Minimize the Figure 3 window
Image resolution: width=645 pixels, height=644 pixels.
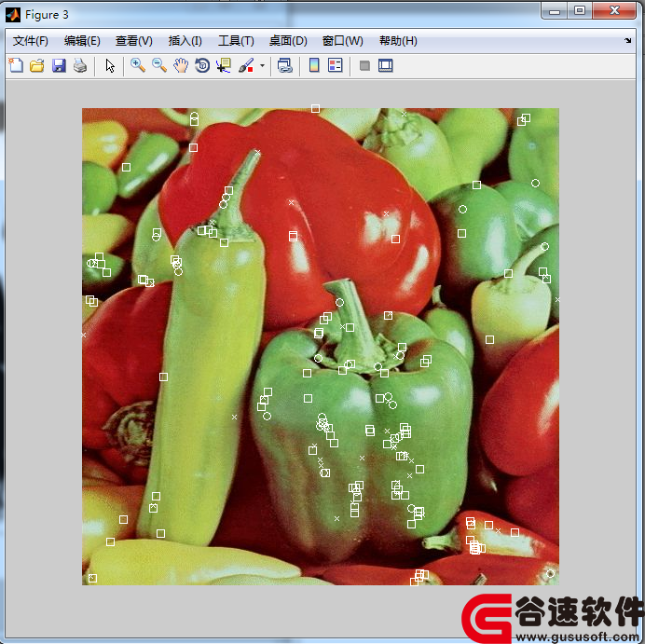554,10
